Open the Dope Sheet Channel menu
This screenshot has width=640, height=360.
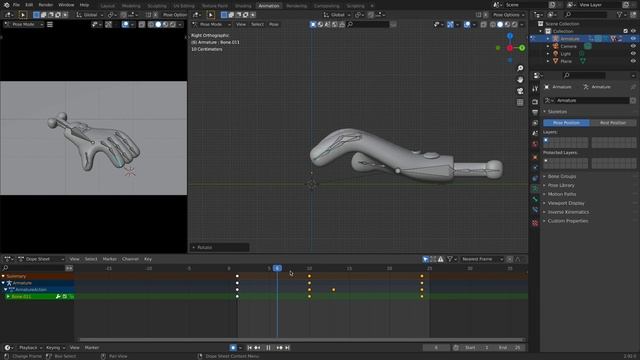130,259
